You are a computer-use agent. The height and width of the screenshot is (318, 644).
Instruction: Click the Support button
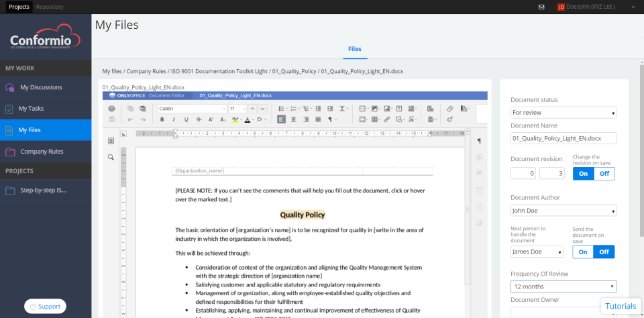(x=45, y=307)
